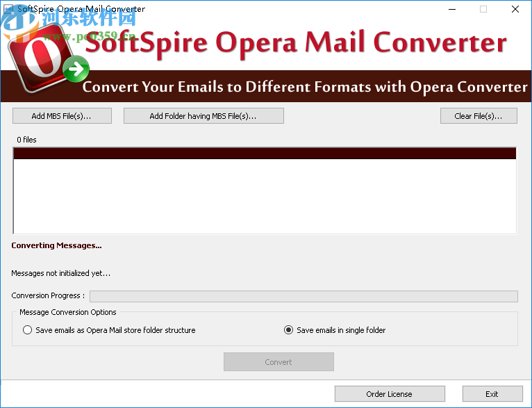This screenshot has height=408, width=532.
Task: Click the 'Message Conversion Options' group label
Action: pos(68,312)
